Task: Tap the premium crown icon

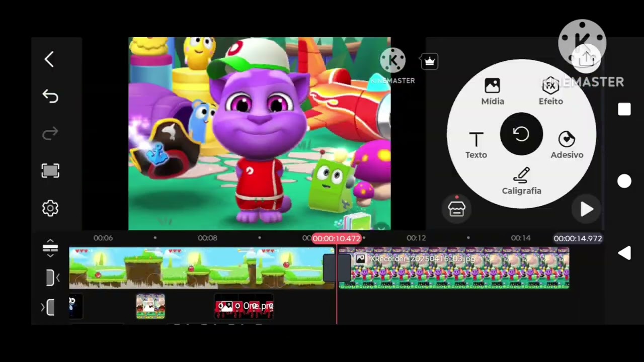Action: coord(429,61)
